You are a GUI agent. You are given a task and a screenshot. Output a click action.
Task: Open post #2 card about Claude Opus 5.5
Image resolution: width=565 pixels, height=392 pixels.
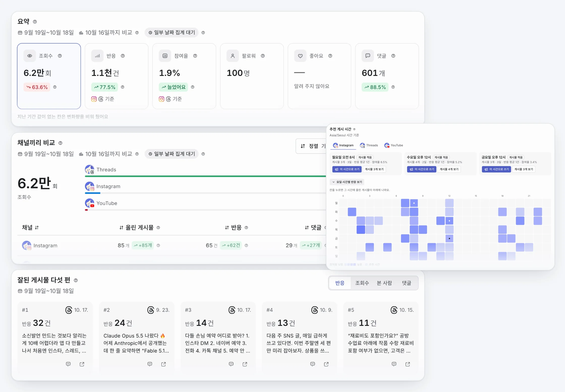click(136, 337)
